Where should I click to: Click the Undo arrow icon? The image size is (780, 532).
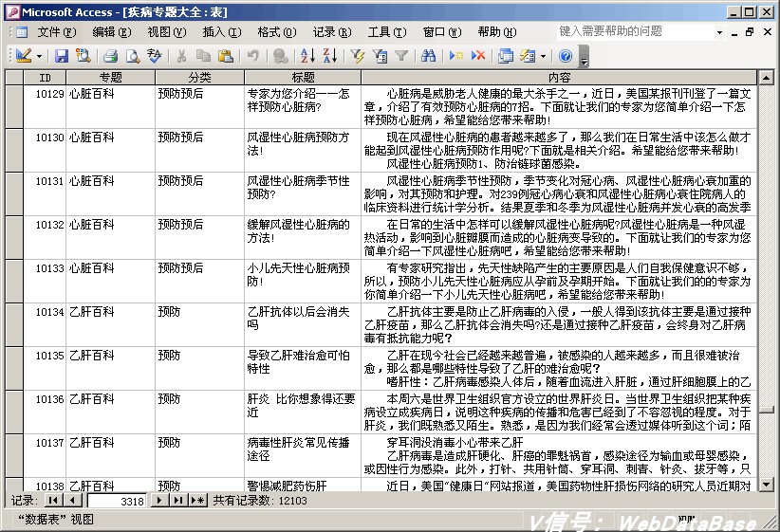tap(253, 56)
